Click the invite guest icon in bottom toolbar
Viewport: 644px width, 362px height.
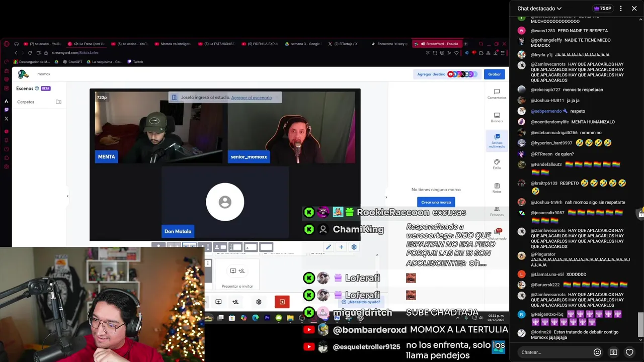click(x=235, y=302)
